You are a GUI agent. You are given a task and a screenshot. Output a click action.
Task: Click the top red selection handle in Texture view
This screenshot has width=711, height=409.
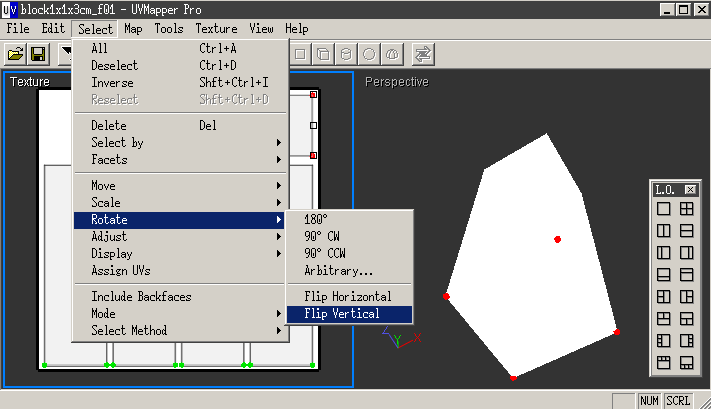[313, 94]
